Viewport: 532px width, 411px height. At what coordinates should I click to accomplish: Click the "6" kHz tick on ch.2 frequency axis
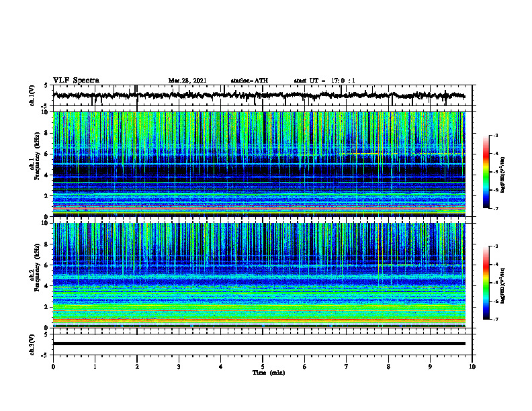[47, 265]
